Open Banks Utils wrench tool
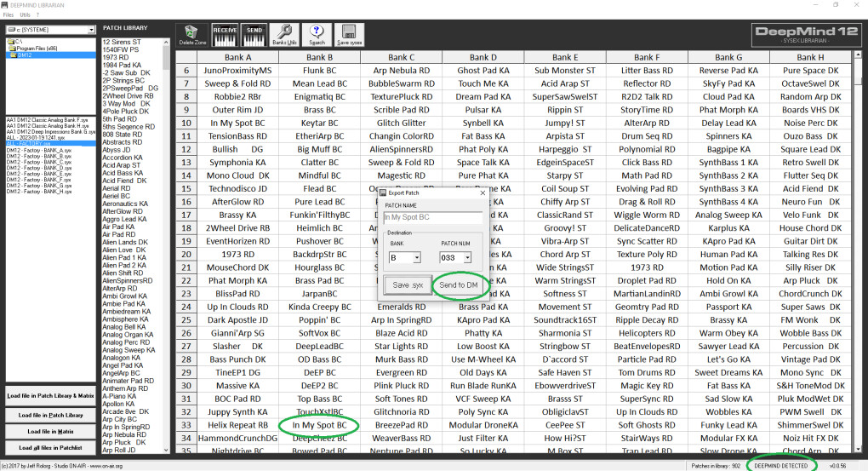868x471 pixels. 284,35
